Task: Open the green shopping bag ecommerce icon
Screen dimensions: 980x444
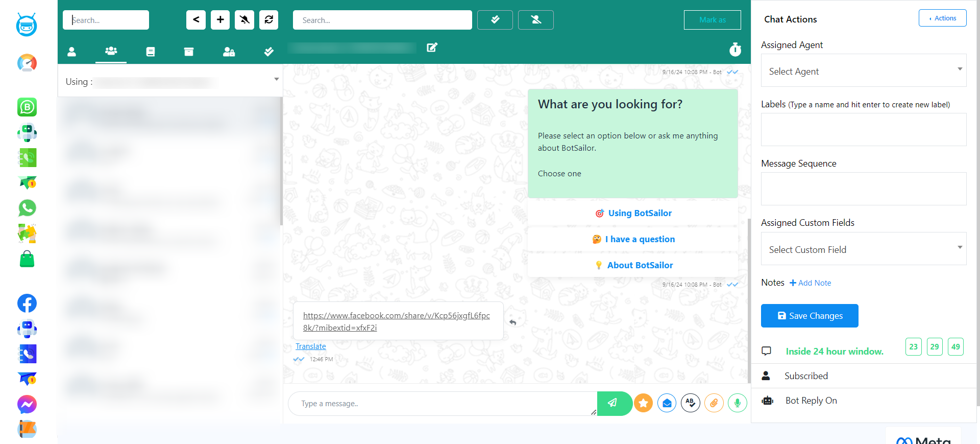Action: [27, 259]
